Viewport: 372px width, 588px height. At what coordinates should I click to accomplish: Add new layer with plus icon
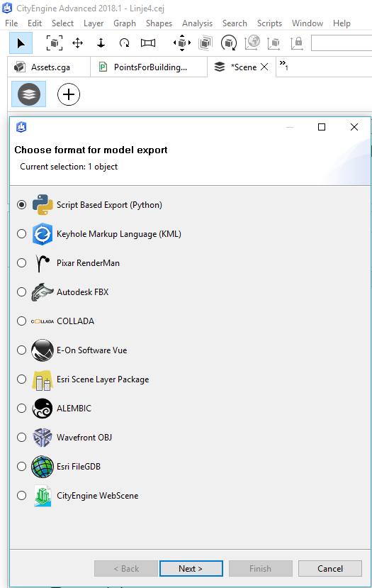(x=69, y=94)
